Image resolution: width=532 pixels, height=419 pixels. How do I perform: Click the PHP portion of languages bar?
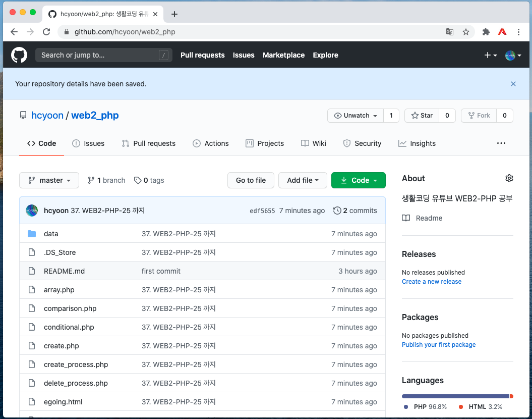click(x=455, y=396)
